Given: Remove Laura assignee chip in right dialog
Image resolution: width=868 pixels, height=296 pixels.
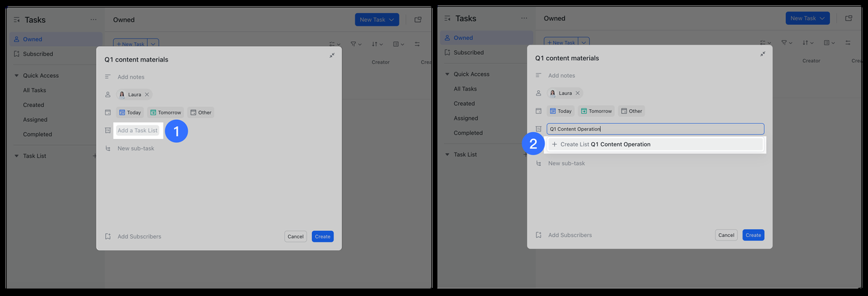Looking at the screenshot, I should tap(577, 93).
